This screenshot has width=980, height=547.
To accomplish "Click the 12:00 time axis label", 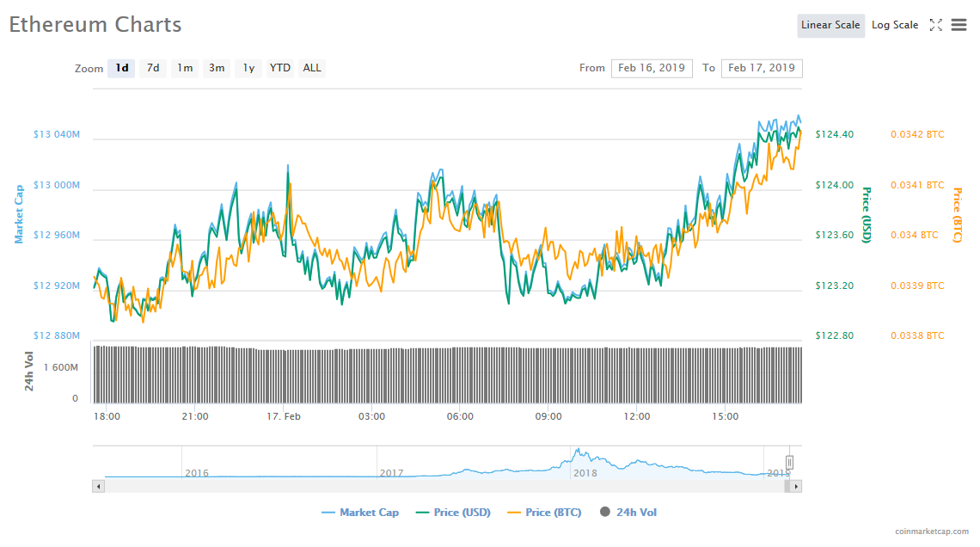I will tap(637, 416).
